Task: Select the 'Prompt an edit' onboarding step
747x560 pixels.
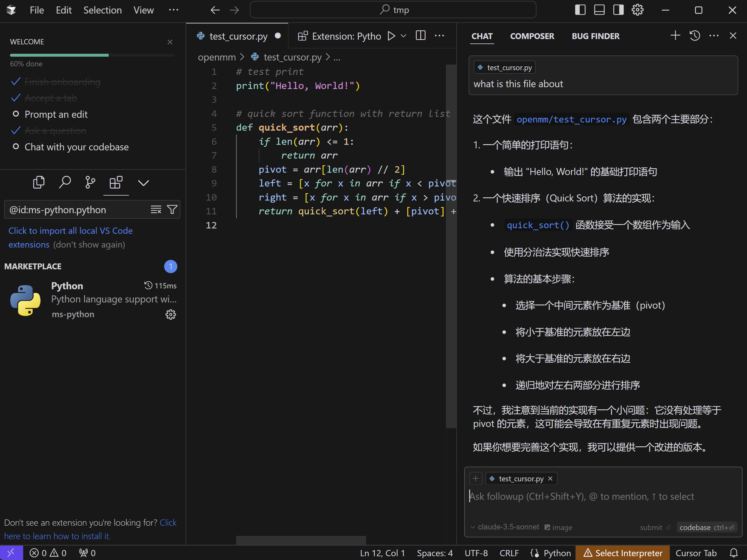Action: coord(56,115)
